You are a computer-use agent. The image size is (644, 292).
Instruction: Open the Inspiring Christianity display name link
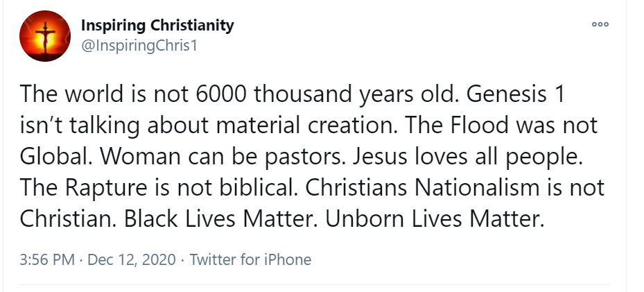coord(157,26)
